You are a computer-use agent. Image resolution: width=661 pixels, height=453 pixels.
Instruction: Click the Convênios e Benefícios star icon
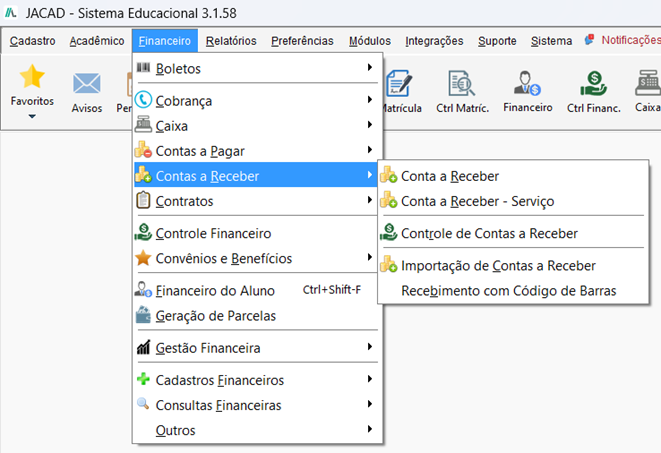point(143,257)
